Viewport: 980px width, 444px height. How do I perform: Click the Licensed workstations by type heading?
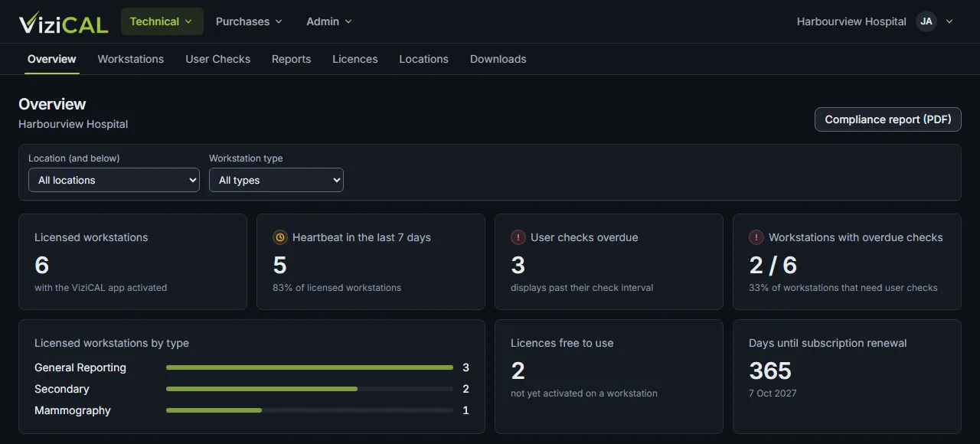coord(112,343)
